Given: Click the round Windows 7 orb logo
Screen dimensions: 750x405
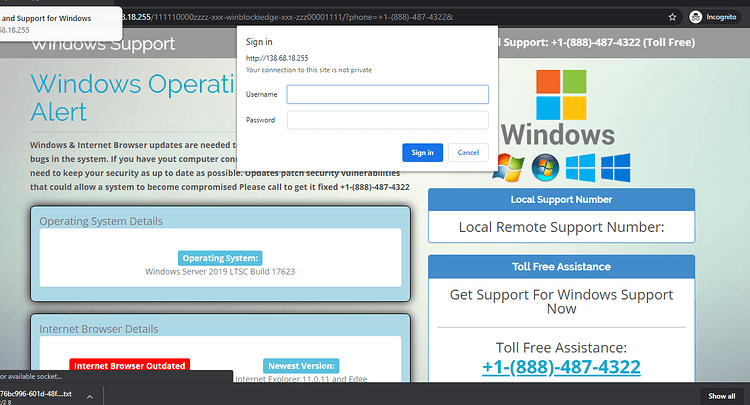Looking at the screenshot, I should pyautogui.click(x=545, y=168).
